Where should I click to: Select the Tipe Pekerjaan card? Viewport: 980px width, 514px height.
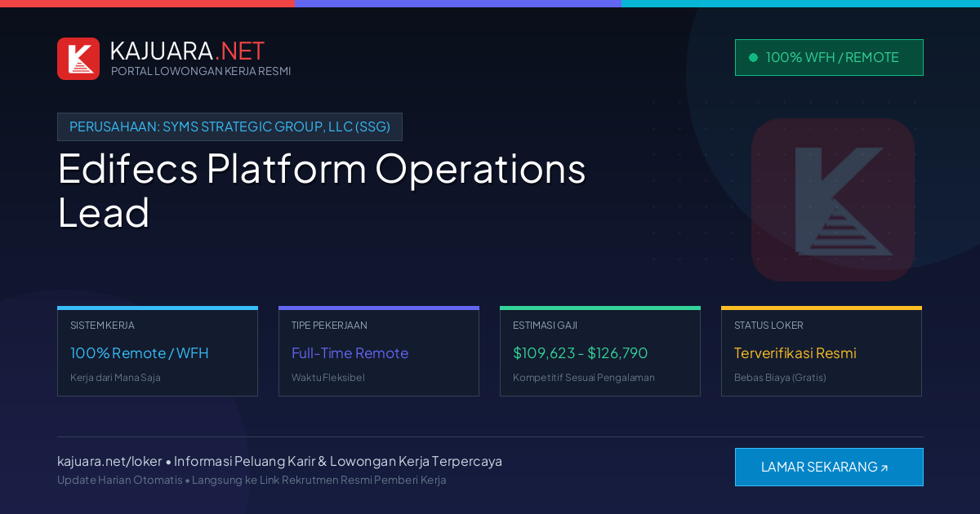pyautogui.click(x=379, y=352)
